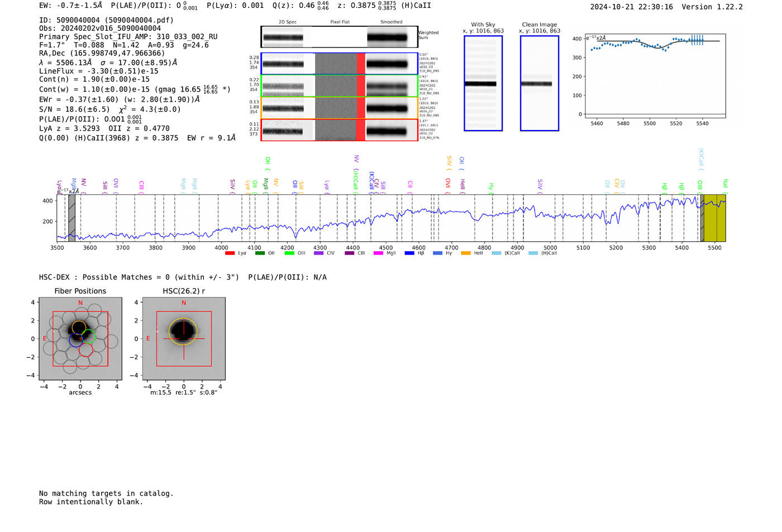The image size is (782, 532).
Task: Click the 'ID: 5090040004' line
Action: [106, 20]
